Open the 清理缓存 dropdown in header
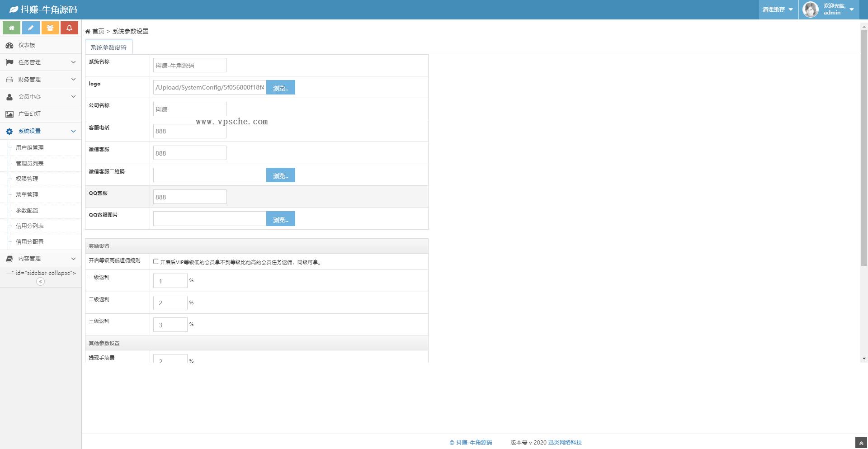The height and width of the screenshot is (449, 868). pyautogui.click(x=777, y=9)
